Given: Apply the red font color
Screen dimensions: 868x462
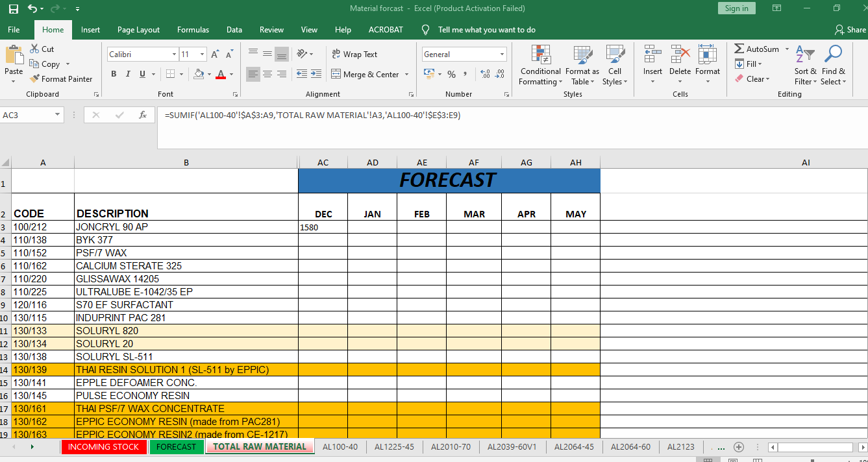Looking at the screenshot, I should (221, 74).
